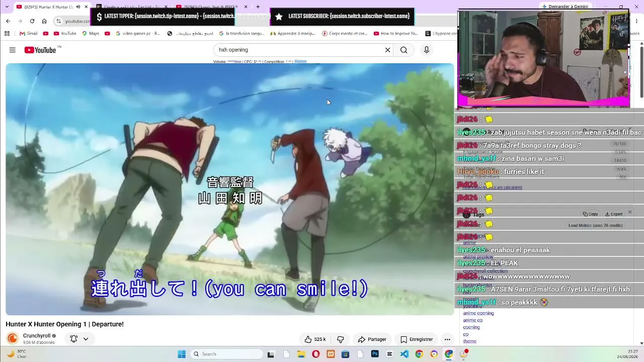Open the Windows Start menu
This screenshot has width=644, height=362.
(x=182, y=354)
